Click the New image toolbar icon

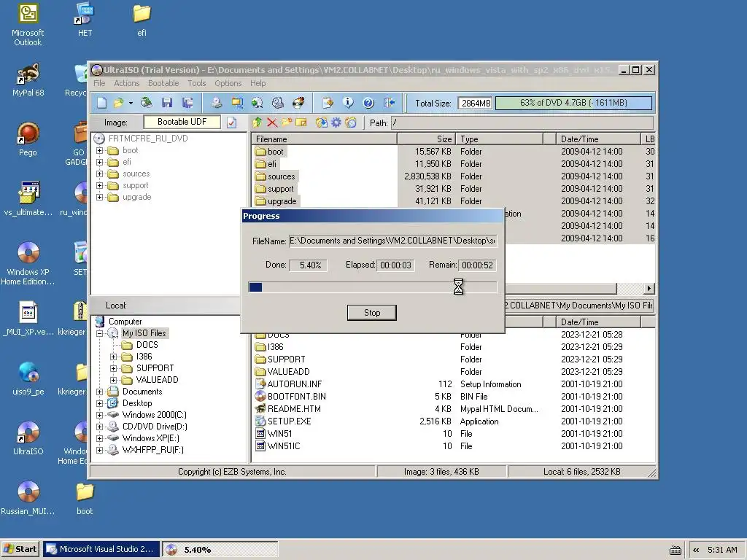(102, 102)
